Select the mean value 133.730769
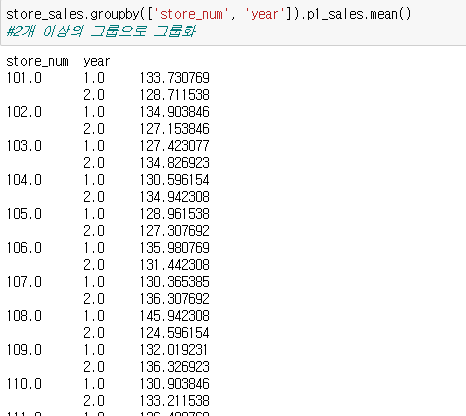The height and width of the screenshot is (416, 466). pos(174,78)
